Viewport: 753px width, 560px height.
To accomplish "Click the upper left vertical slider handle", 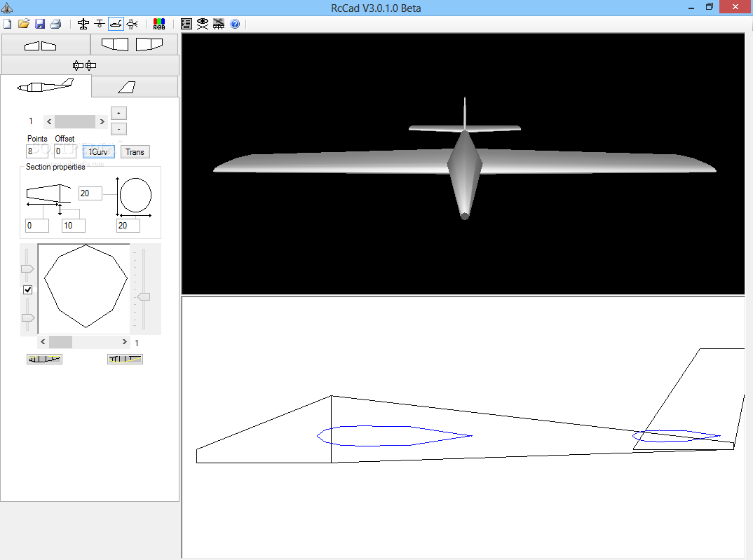I will [x=27, y=268].
